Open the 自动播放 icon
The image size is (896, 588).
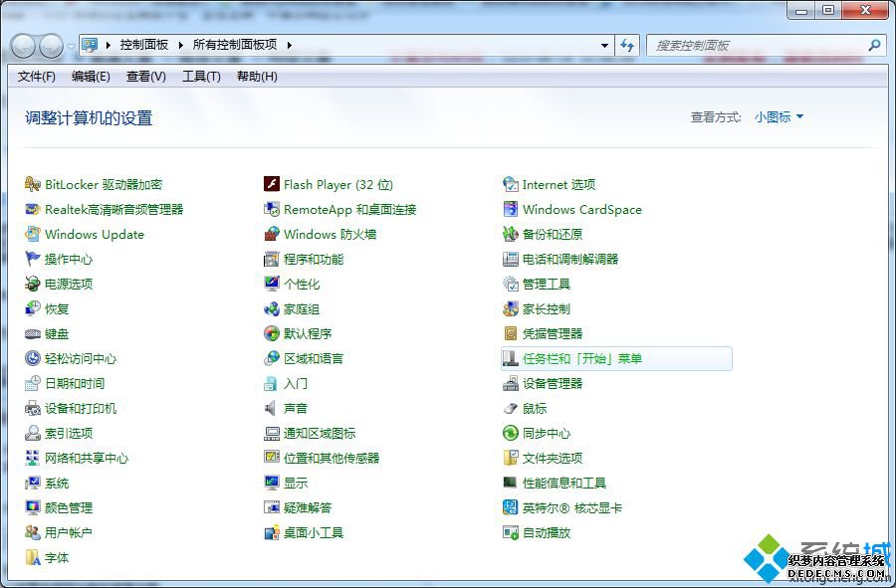511,532
